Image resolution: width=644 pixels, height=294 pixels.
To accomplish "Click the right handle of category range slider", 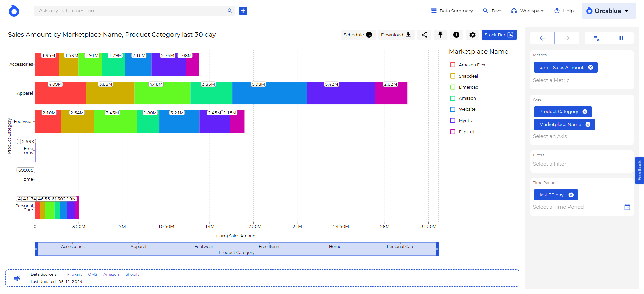I will [437, 249].
